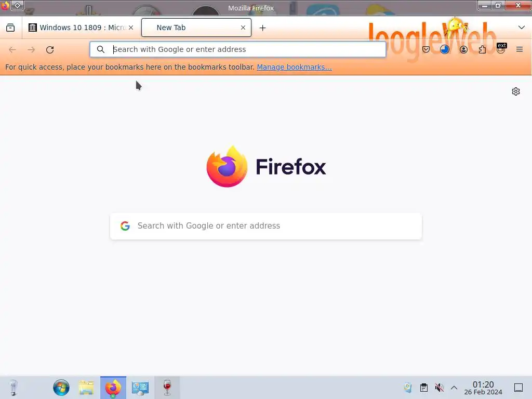
Task: Open the Firefox View icon
Action: 10,28
